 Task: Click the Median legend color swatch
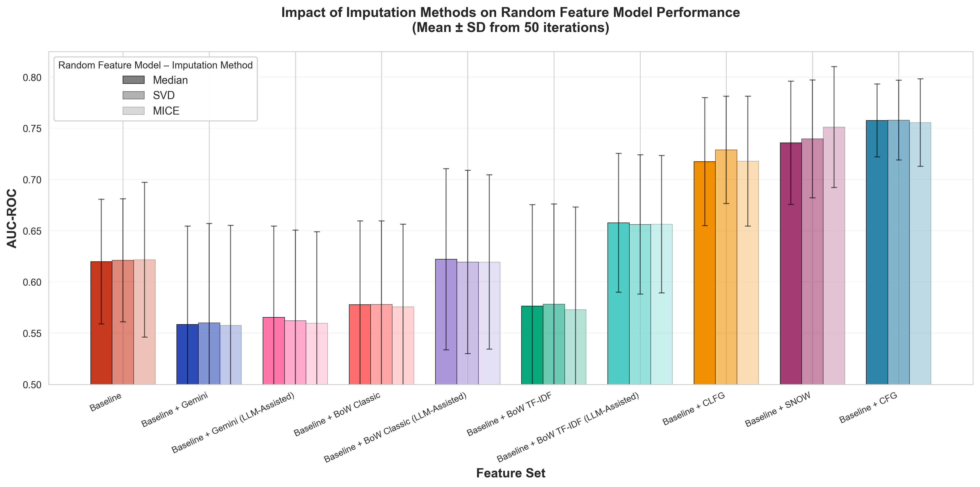[133, 80]
